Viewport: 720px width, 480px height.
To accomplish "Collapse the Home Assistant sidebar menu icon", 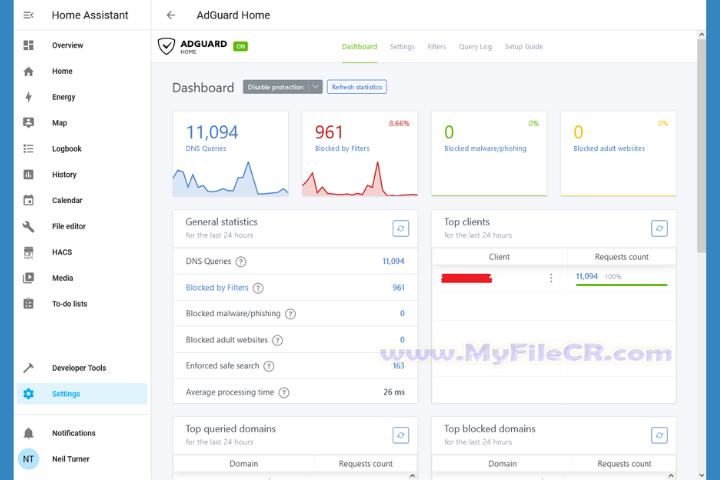I will [x=28, y=15].
